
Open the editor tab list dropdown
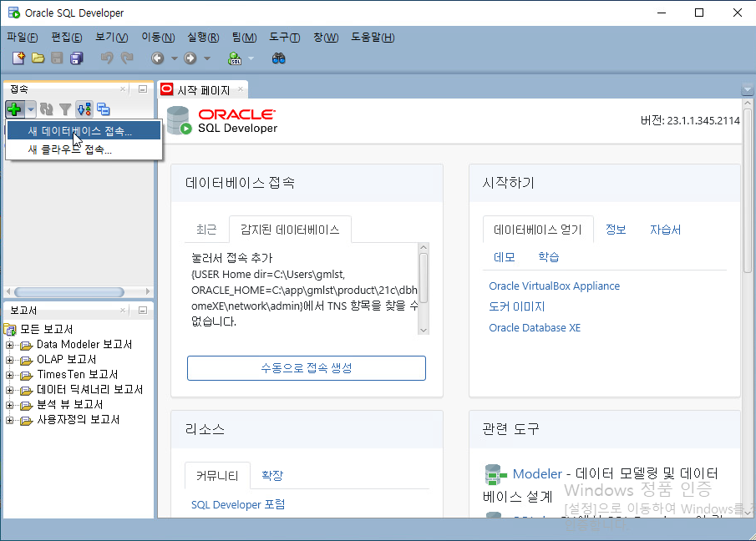click(x=748, y=89)
